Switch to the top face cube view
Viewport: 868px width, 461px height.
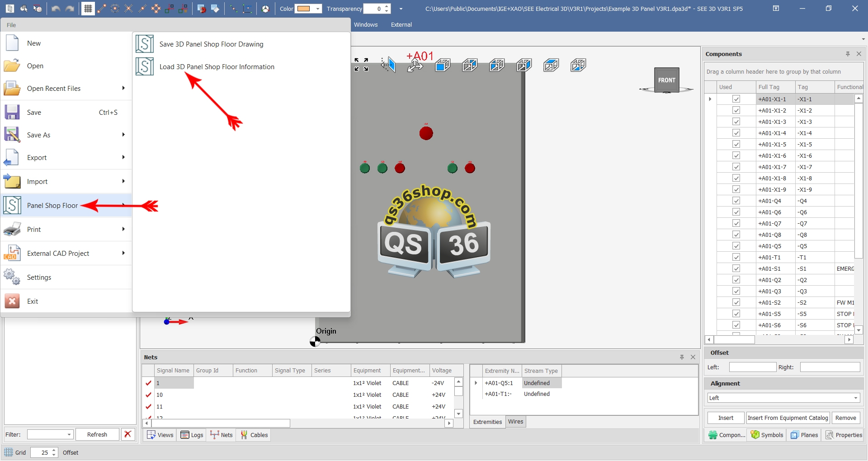coord(551,66)
